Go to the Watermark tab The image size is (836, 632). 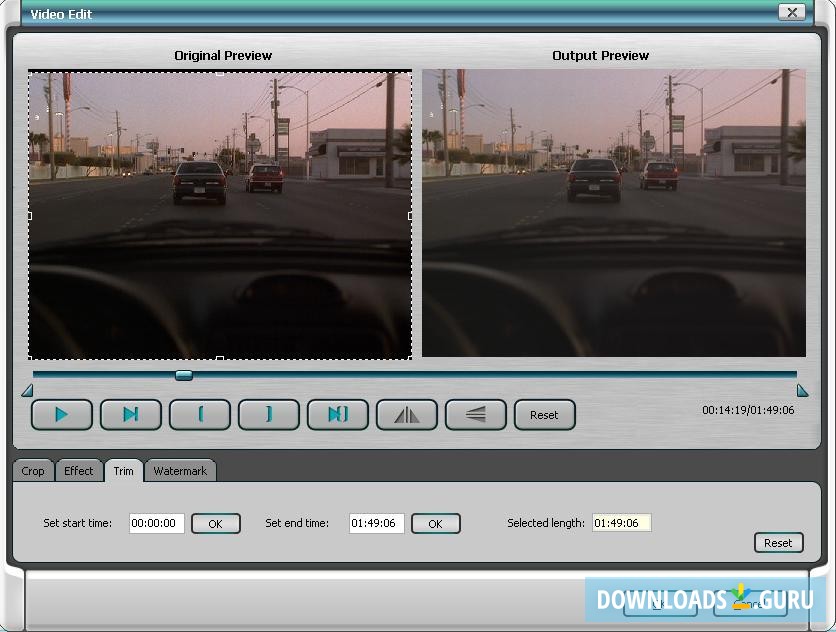(x=180, y=471)
